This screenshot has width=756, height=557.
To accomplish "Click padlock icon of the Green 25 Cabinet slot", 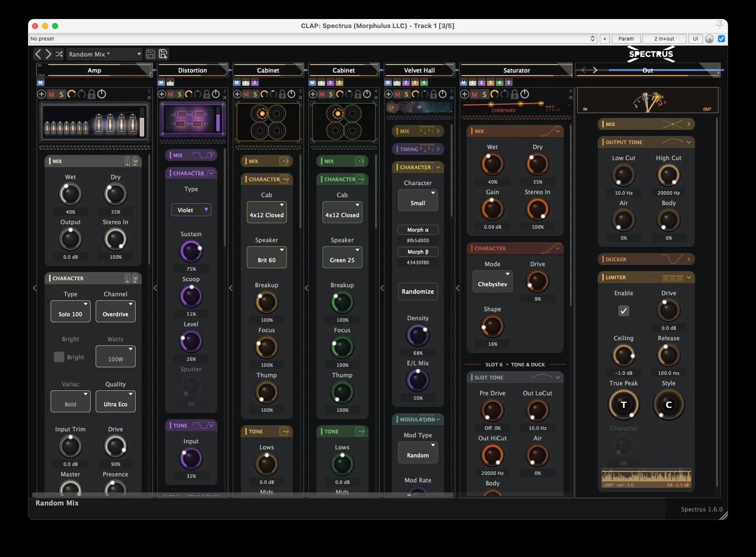I will (x=358, y=94).
